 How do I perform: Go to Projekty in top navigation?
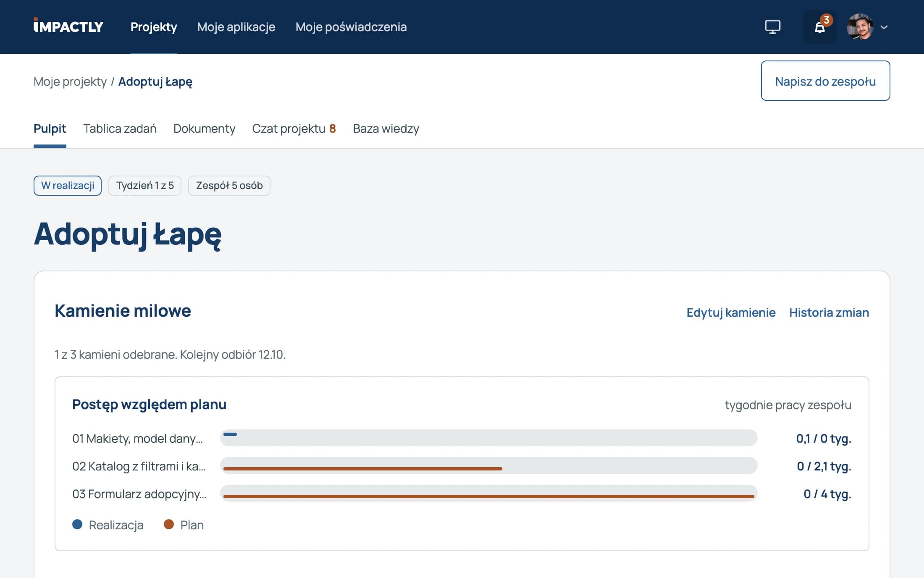coord(154,27)
